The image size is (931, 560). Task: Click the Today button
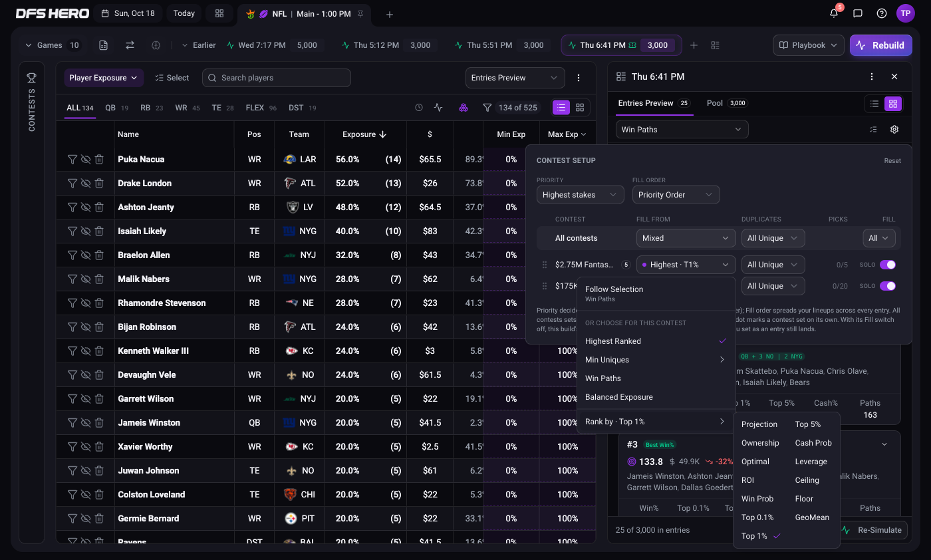tap(184, 13)
